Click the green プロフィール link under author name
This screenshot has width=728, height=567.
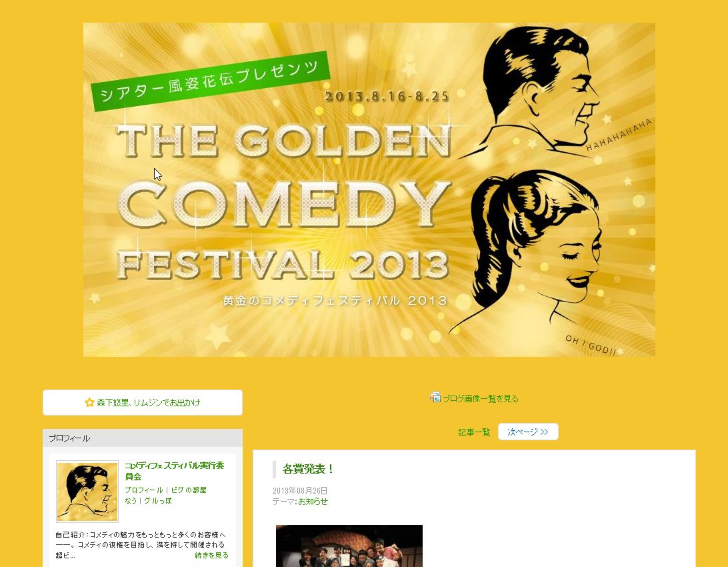(144, 490)
